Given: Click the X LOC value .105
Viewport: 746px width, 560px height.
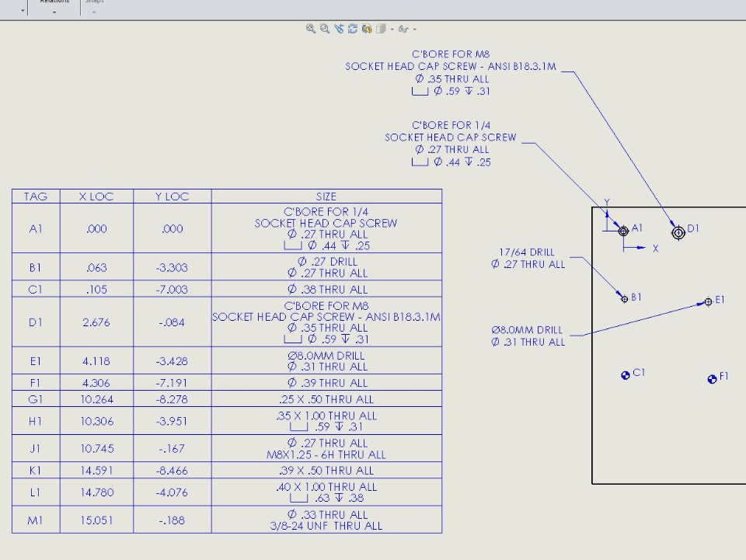Looking at the screenshot, I should click(96, 289).
